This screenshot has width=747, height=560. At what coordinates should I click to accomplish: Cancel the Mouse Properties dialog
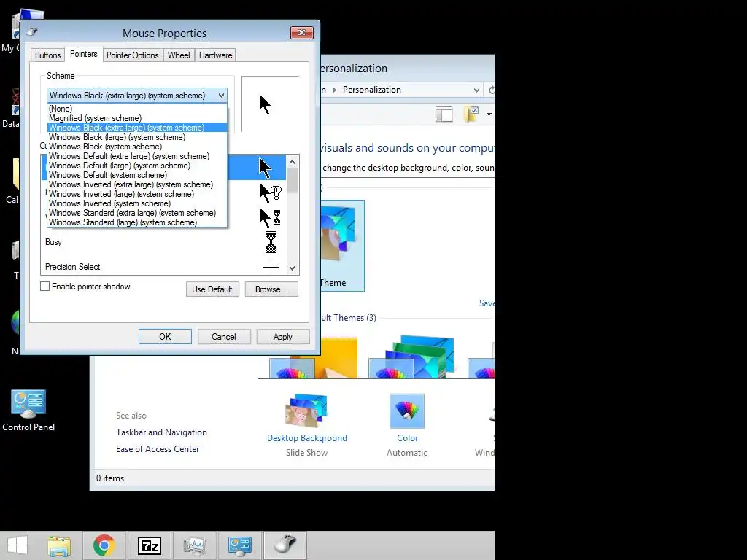point(224,337)
